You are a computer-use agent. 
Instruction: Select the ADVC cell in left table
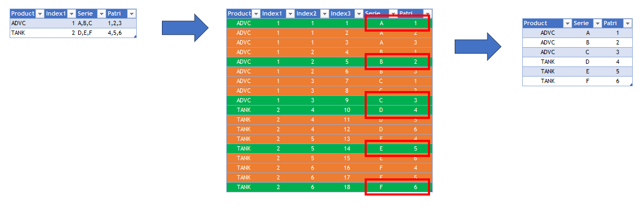pos(27,24)
